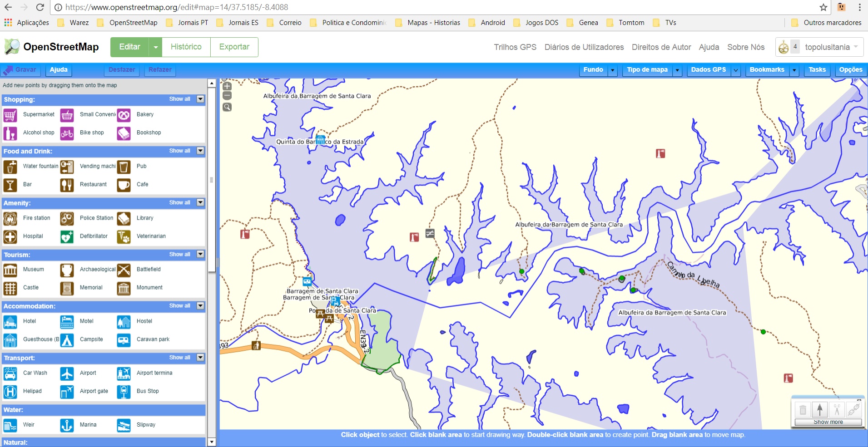Reload the page in browser

[40, 7]
